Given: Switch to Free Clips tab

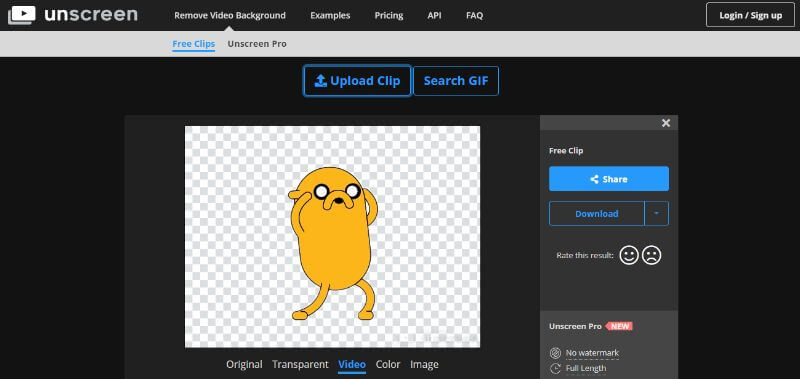Looking at the screenshot, I should (193, 44).
